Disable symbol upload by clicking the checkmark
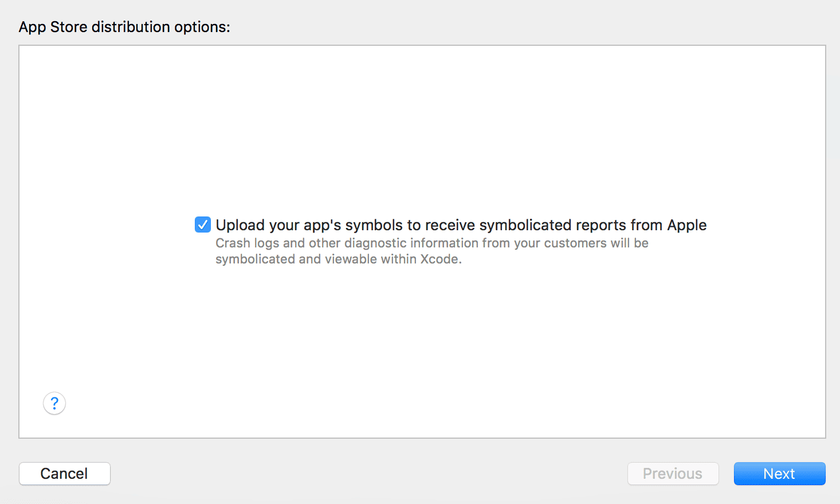The image size is (840, 504). [x=203, y=225]
